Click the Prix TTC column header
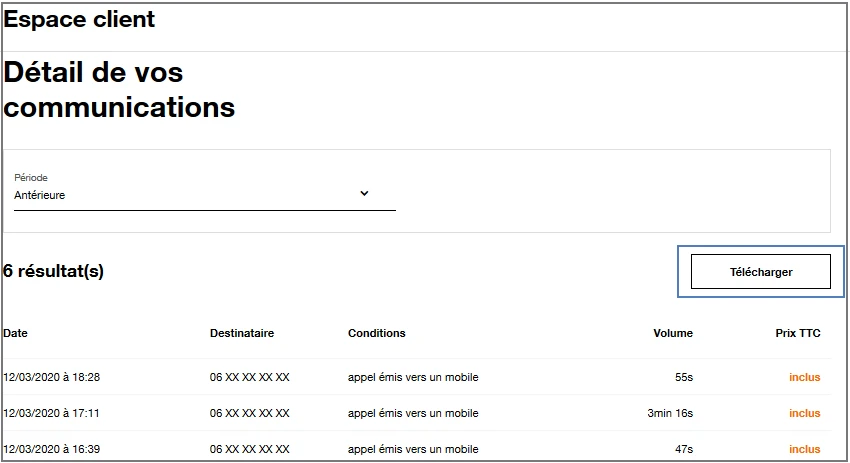This screenshot has width=850, height=463. [798, 333]
